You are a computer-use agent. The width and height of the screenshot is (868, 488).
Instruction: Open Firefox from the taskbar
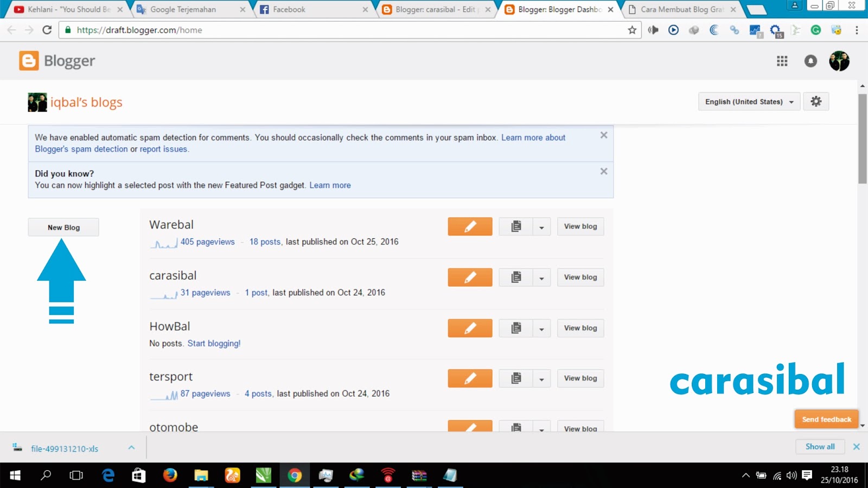170,476
